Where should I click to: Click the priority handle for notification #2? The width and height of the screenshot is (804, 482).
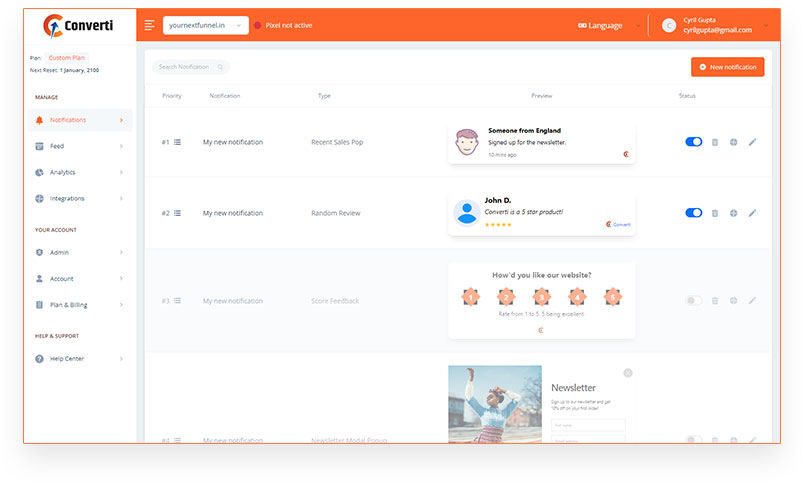point(177,213)
